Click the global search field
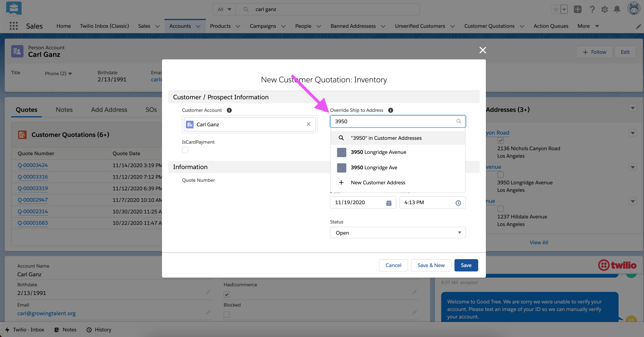 coord(328,9)
